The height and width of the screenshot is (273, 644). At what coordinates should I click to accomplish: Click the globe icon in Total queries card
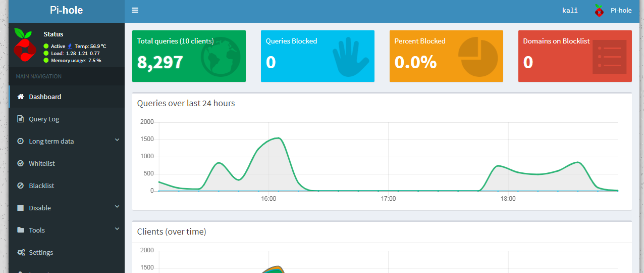point(220,58)
